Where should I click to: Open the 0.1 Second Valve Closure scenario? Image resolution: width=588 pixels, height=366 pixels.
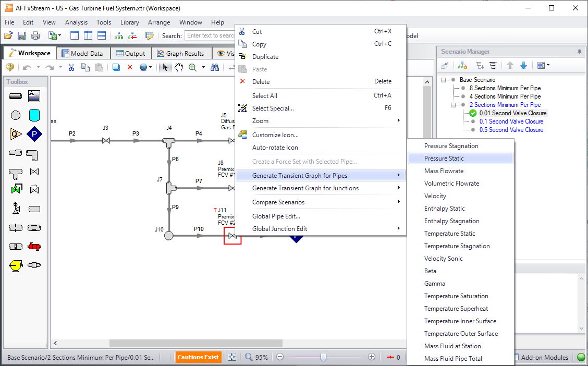pos(511,121)
